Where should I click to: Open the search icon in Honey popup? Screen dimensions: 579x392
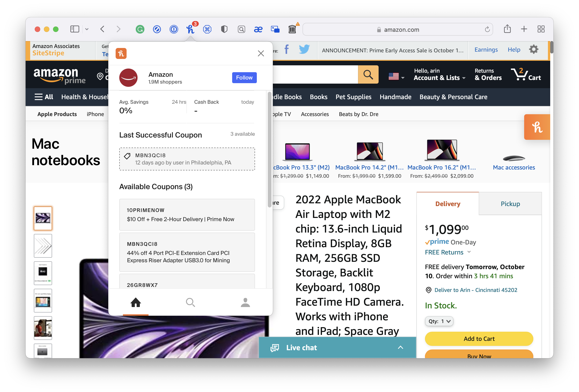[190, 302]
